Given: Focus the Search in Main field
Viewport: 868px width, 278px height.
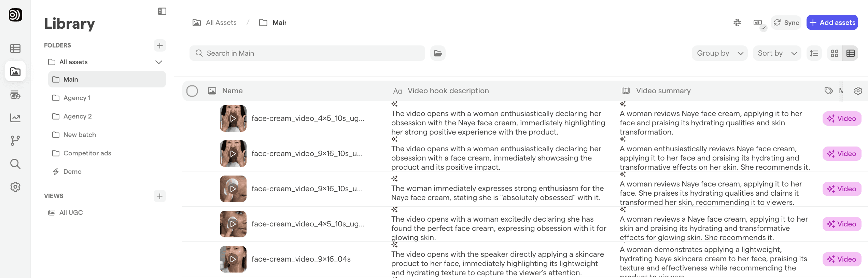Looking at the screenshot, I should 307,53.
